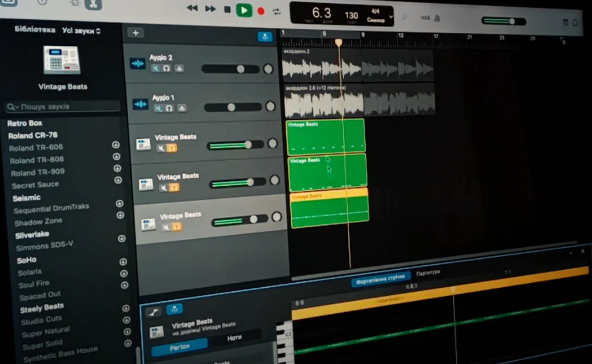Image resolution: width=592 pixels, height=364 pixels.
Task: Toggle the count-in 1234 button
Action: 425,18
